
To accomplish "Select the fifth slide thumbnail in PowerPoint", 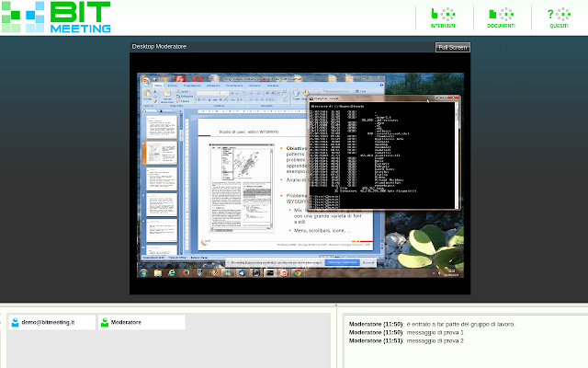I will coord(162,231).
